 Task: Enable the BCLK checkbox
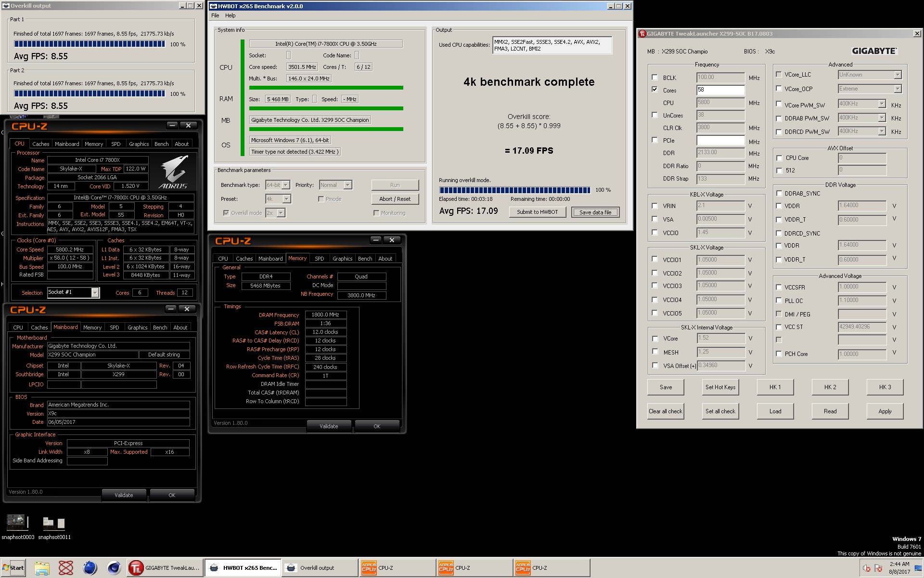coord(654,77)
